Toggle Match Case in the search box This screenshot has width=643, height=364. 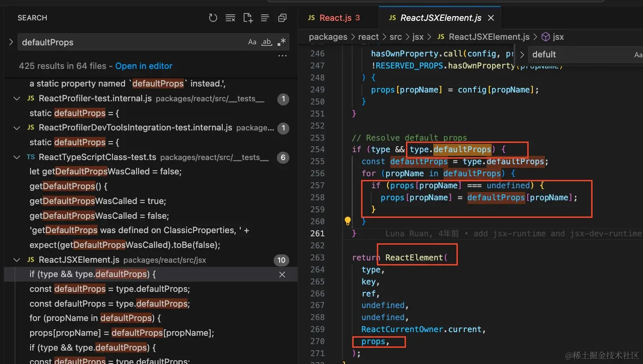coord(252,42)
